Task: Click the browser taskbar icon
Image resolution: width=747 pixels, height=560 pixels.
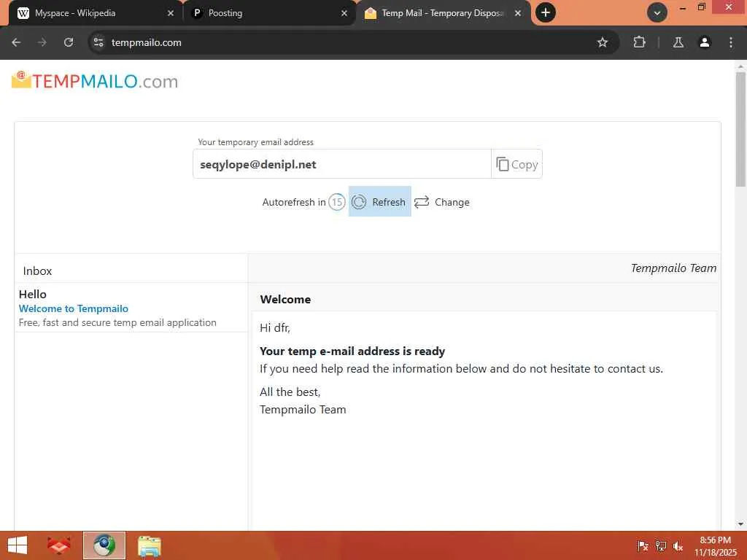Action: (x=104, y=545)
